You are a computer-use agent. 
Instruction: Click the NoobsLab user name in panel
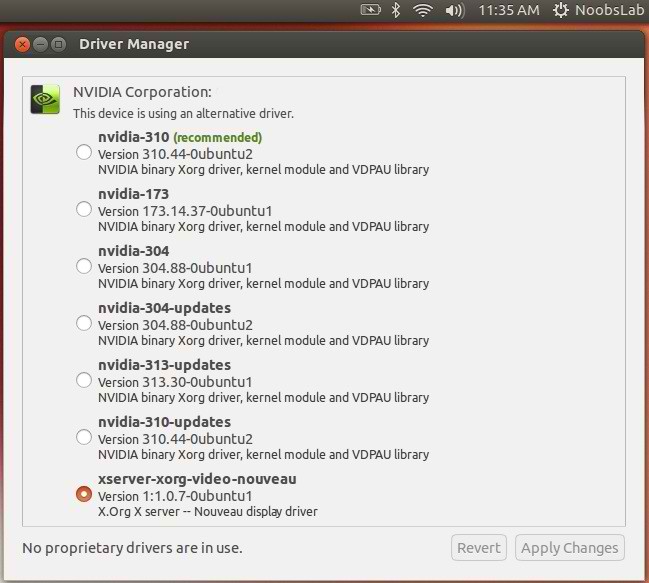point(609,10)
